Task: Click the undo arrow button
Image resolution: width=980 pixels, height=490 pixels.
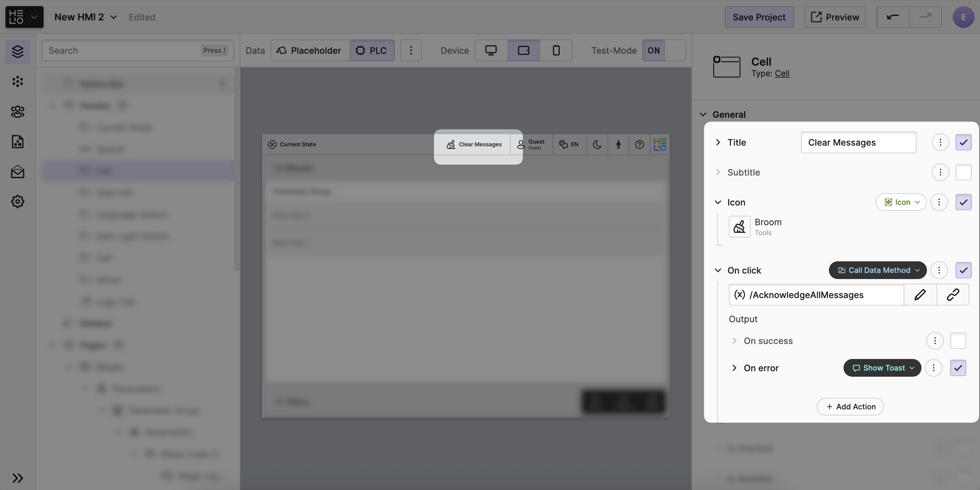Action: pos(893,17)
